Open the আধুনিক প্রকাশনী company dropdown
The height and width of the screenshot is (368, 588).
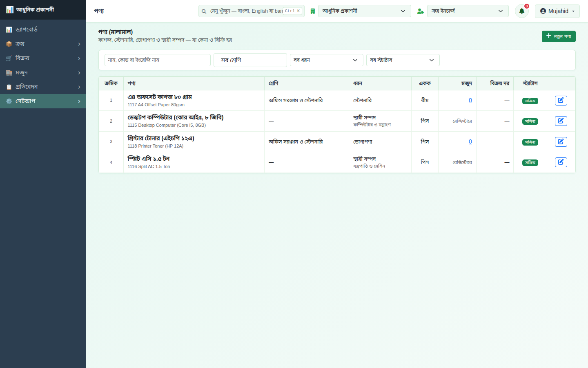(x=365, y=11)
